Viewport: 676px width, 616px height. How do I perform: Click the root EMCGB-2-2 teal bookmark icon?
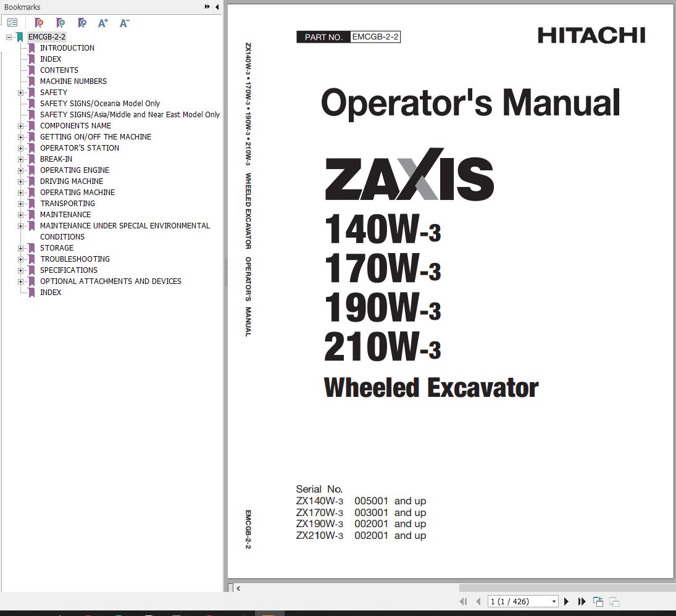click(x=20, y=37)
